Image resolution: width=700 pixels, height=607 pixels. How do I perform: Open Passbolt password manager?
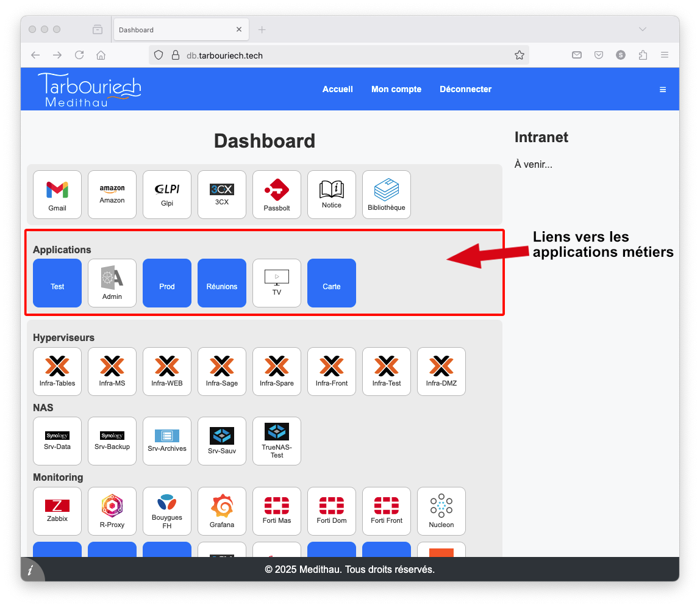[276, 194]
